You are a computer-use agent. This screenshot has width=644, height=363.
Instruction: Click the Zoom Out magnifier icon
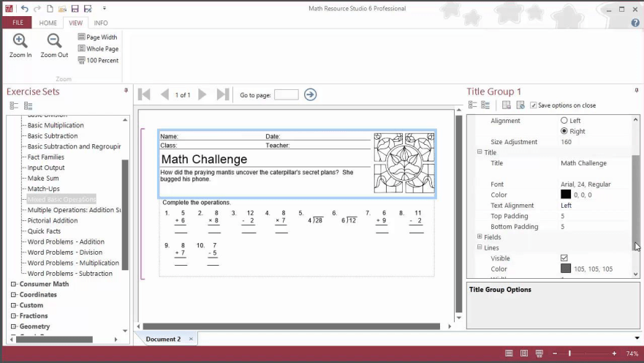pos(54,42)
